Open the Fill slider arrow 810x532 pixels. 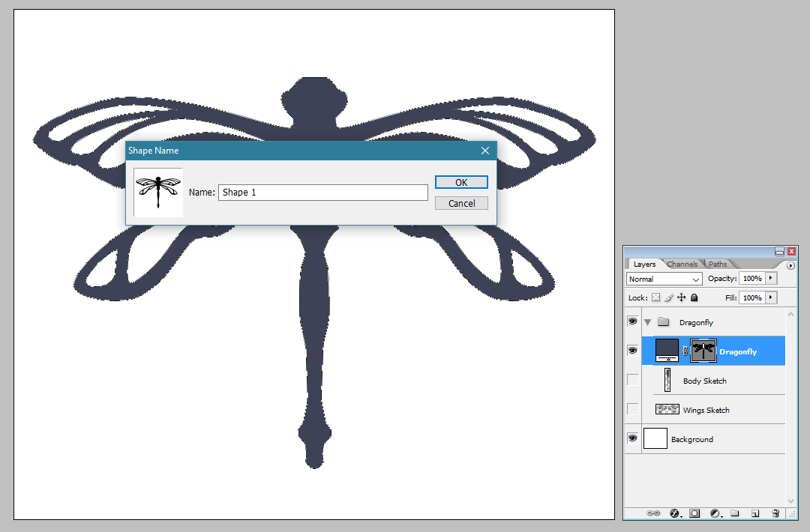click(x=771, y=297)
